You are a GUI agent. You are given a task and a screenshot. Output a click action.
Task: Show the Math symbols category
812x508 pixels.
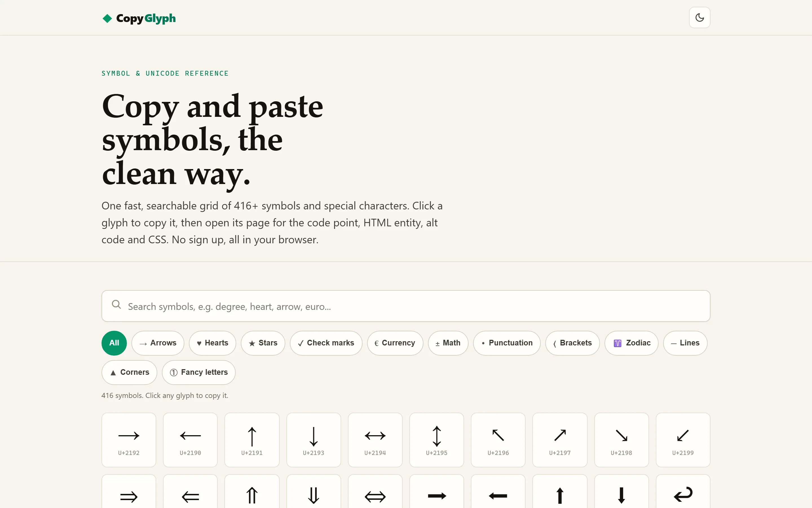tap(448, 343)
